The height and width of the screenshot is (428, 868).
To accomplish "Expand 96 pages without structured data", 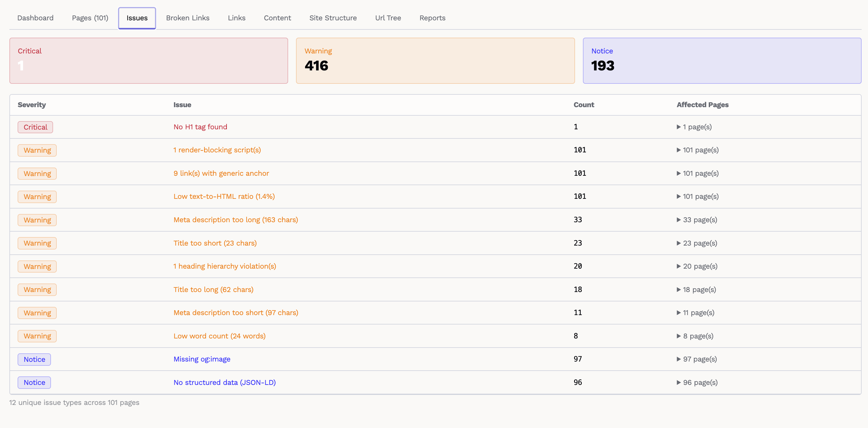I will tap(697, 382).
